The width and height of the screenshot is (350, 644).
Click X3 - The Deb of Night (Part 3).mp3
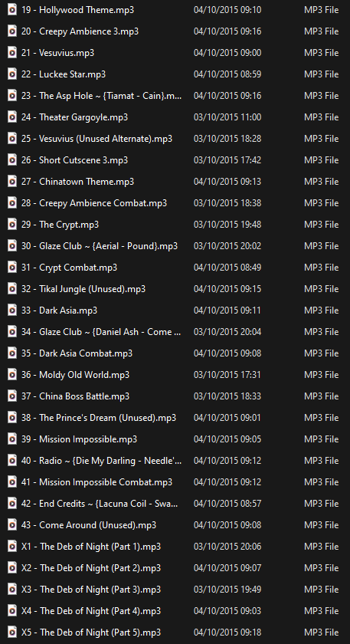(91, 590)
